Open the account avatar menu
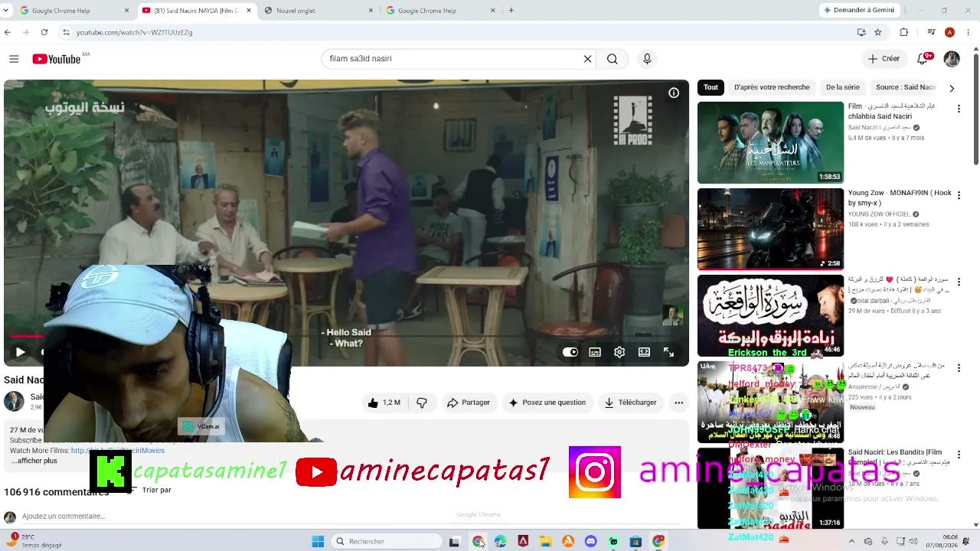980x551 pixels. [952, 59]
